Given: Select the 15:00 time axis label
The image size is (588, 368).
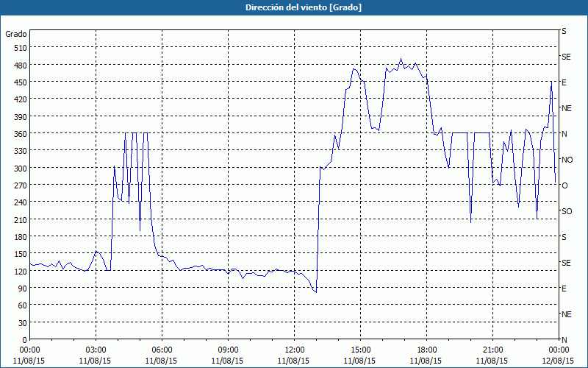Looking at the screenshot, I should (360, 350).
